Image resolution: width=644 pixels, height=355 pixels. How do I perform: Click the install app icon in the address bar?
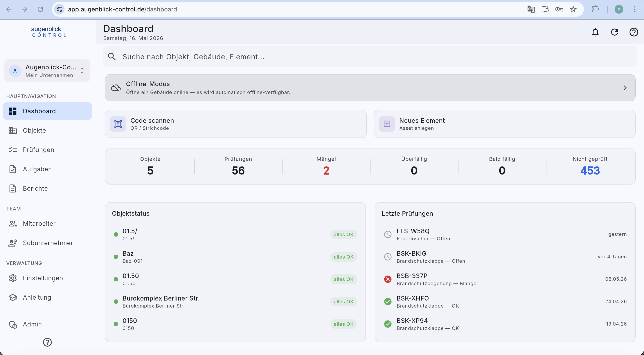(x=545, y=9)
